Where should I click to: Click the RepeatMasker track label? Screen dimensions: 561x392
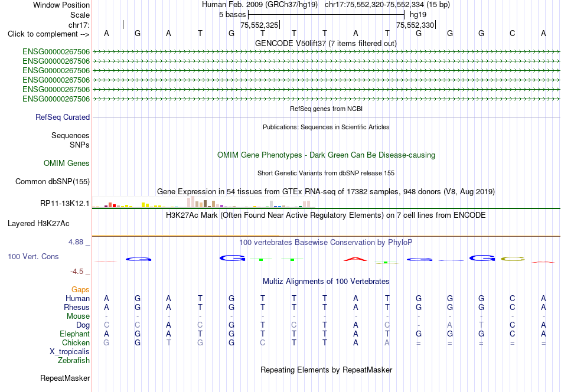[x=65, y=378]
